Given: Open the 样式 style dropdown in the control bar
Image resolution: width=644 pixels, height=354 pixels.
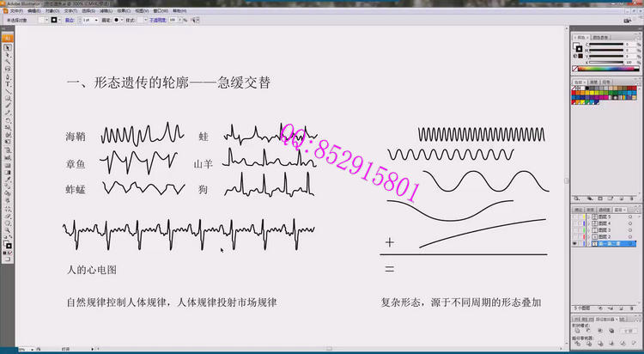Looking at the screenshot, I should pyautogui.click(x=147, y=19).
